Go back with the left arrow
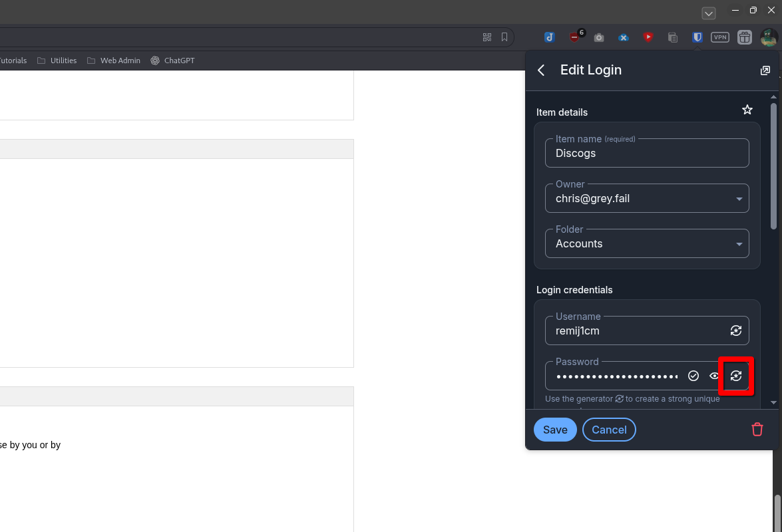The image size is (782, 532). click(540, 70)
